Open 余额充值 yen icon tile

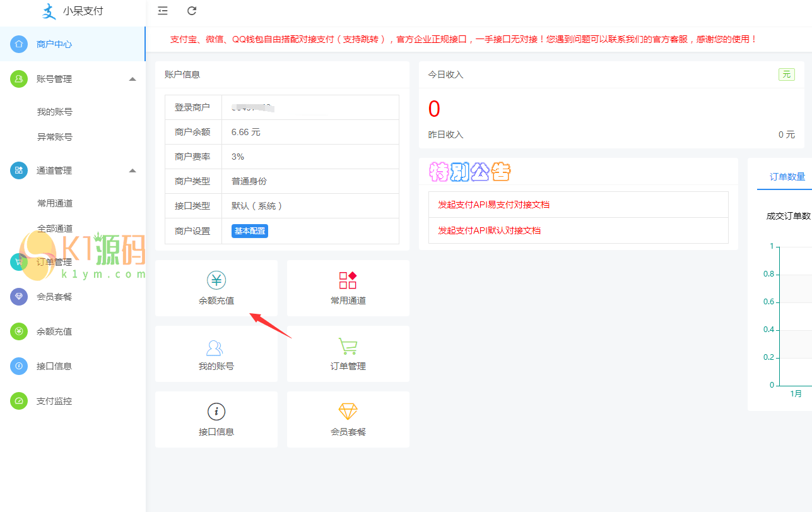216,280
